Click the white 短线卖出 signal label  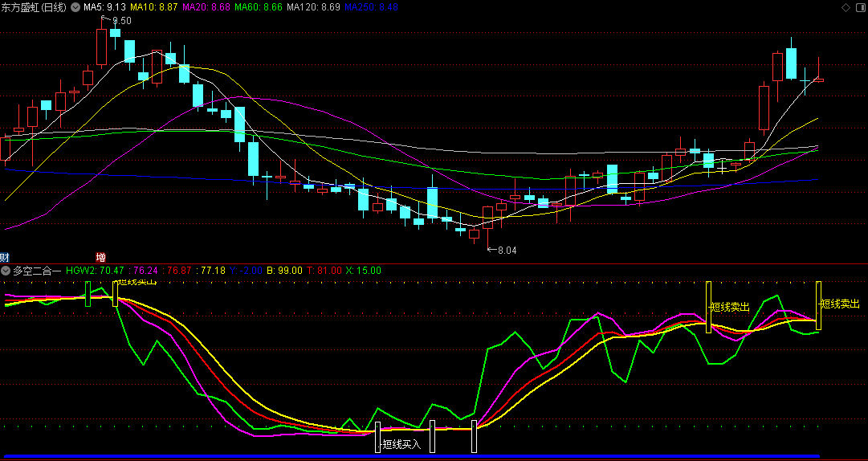pyautogui.click(x=730, y=308)
